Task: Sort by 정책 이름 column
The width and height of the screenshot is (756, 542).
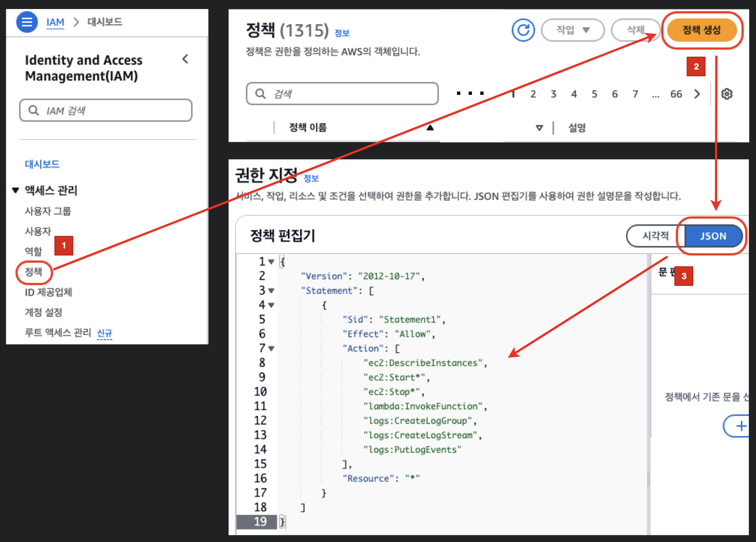Action: click(308, 128)
